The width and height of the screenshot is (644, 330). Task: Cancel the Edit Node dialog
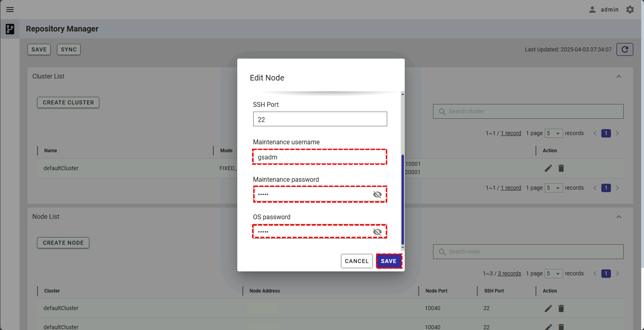coord(357,261)
